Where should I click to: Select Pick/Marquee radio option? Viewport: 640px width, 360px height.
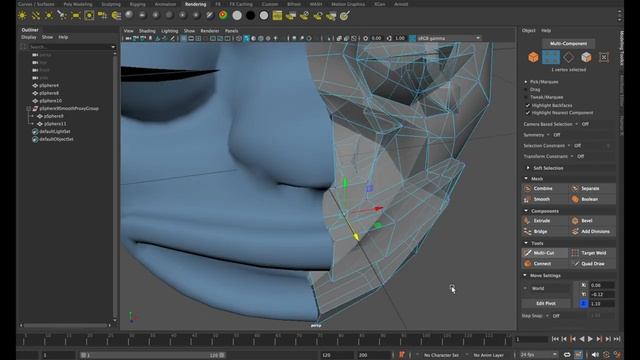click(526, 82)
